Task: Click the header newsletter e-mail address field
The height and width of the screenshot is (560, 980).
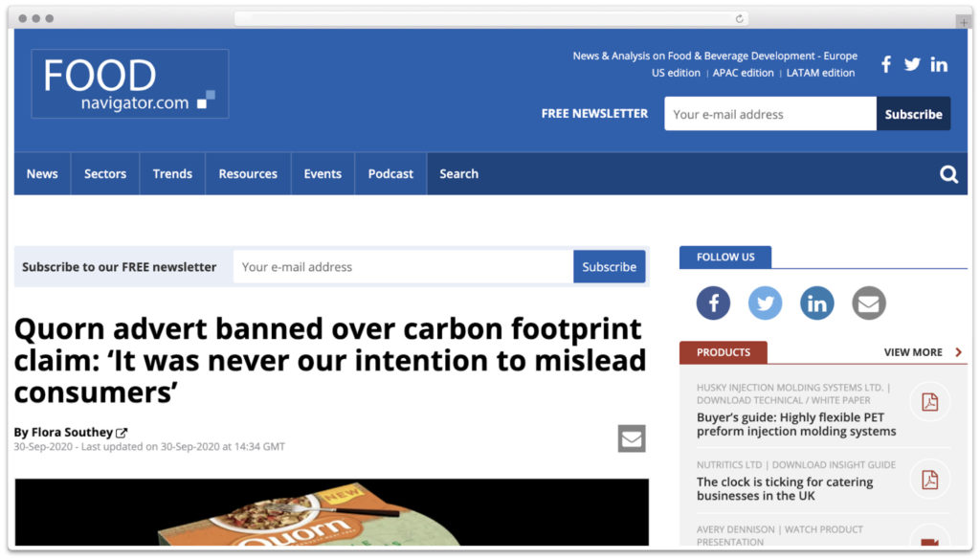Action: [x=770, y=114]
